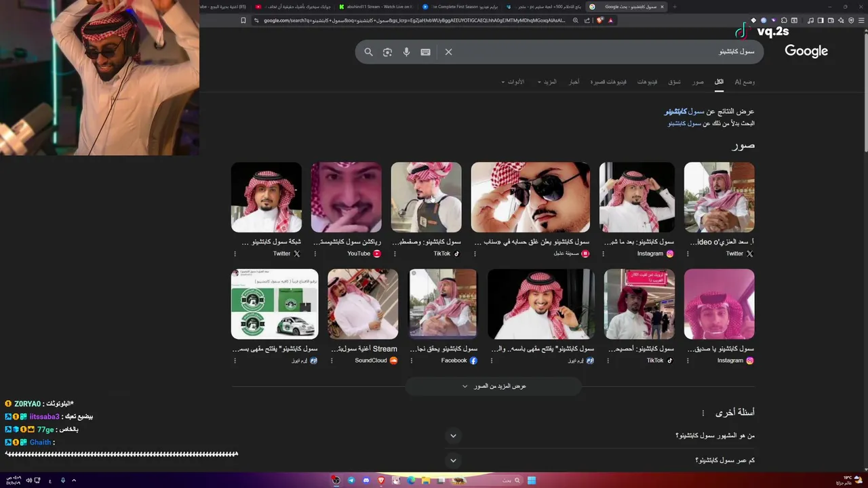Screen dimensions: 868x488
Task: Click the first-row Instagram source icon
Action: tap(670, 253)
